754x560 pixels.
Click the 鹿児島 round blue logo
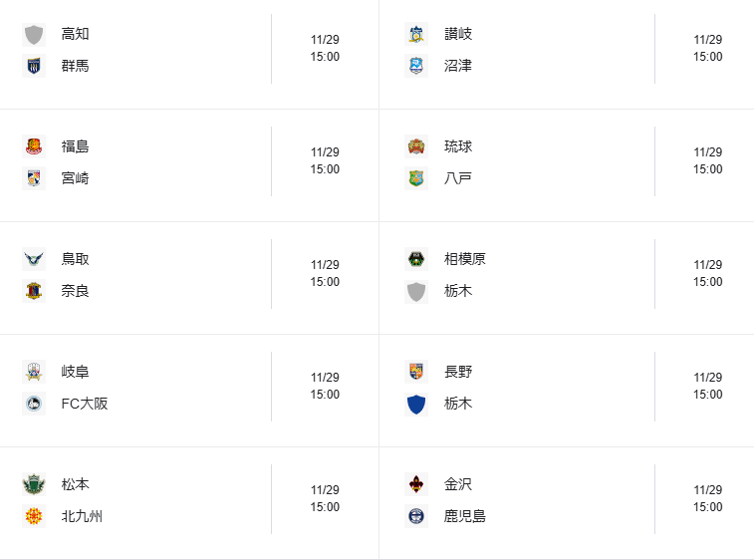[x=416, y=516]
